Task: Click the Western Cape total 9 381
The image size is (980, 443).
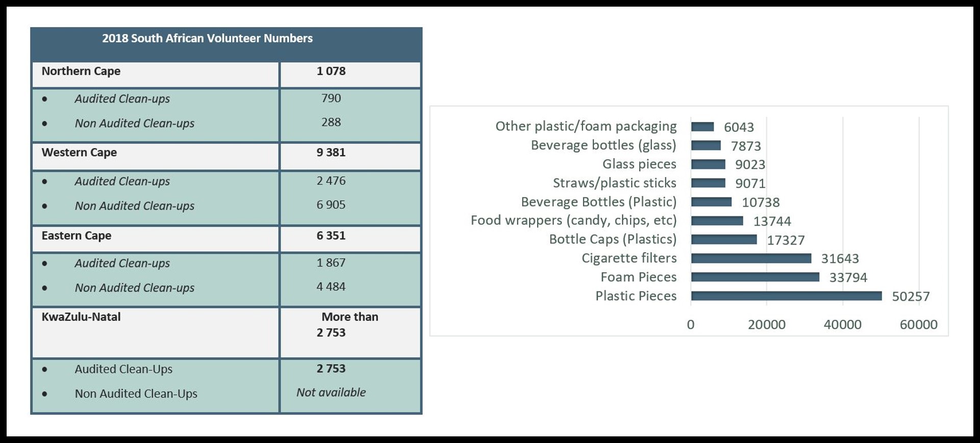Action: (331, 153)
